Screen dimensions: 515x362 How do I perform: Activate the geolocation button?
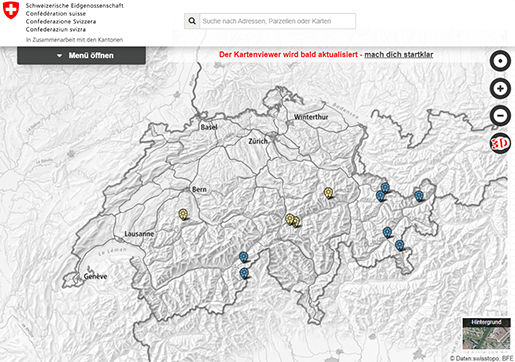500,61
